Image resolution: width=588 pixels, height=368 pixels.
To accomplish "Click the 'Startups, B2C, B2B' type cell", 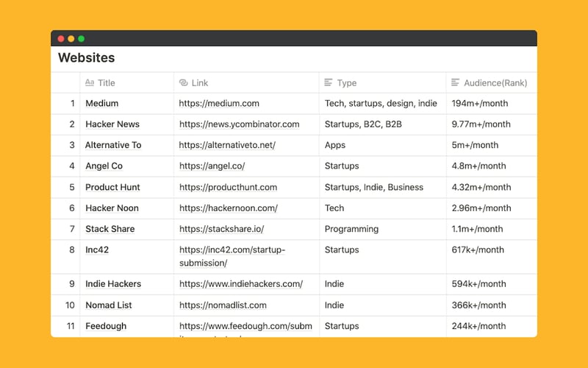I will 383,124.
